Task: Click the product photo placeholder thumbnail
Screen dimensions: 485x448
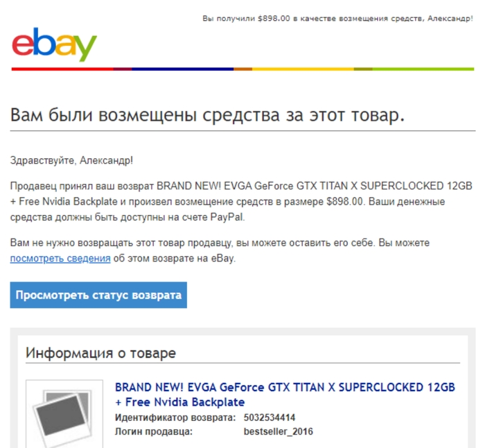Action: [x=64, y=413]
